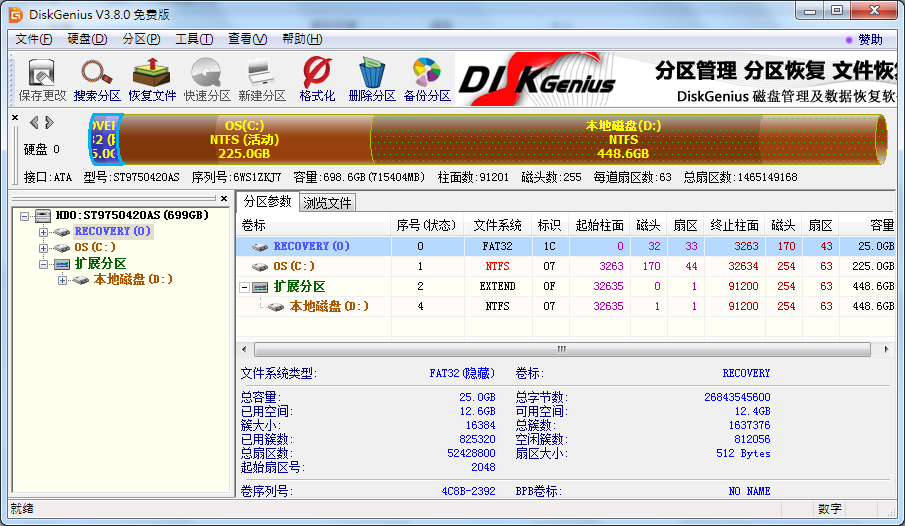
Task: Launch the Recover Files (恢复文件) tool
Action: click(x=152, y=80)
